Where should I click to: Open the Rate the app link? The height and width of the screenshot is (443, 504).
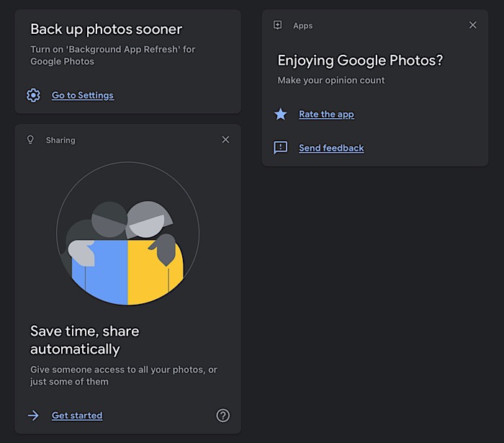[327, 114]
